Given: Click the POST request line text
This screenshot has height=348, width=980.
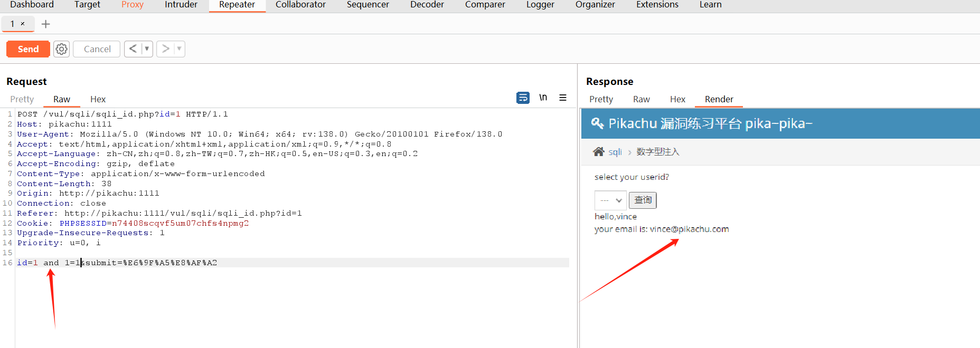Looking at the screenshot, I should click(123, 114).
